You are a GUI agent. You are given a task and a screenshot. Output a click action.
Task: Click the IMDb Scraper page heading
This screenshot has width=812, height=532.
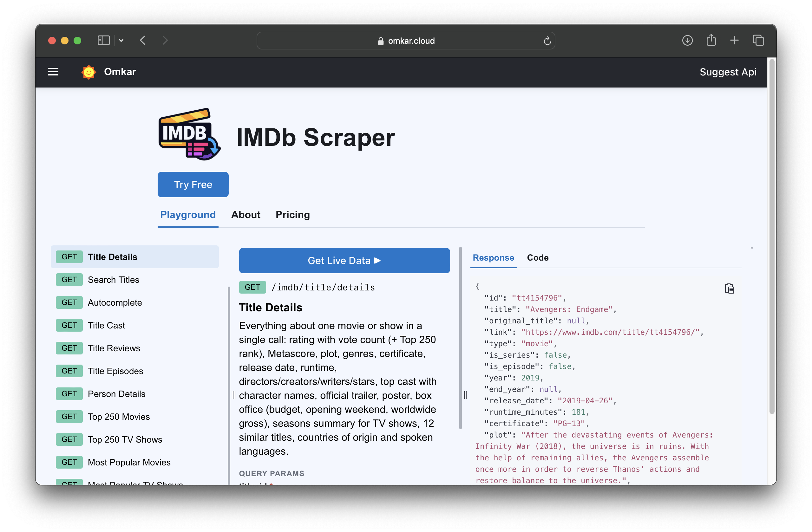pyautogui.click(x=316, y=137)
